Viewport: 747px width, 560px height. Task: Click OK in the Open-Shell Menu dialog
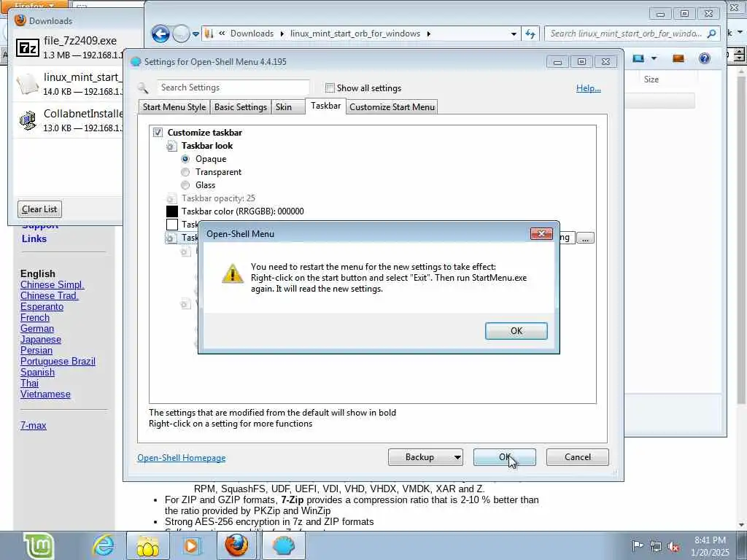click(516, 331)
